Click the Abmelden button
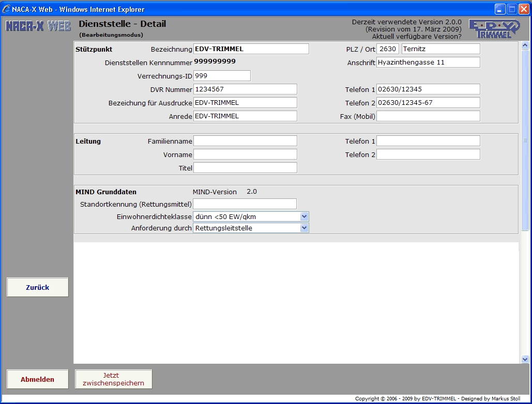Screen dimensions: 532x404 point(37,379)
